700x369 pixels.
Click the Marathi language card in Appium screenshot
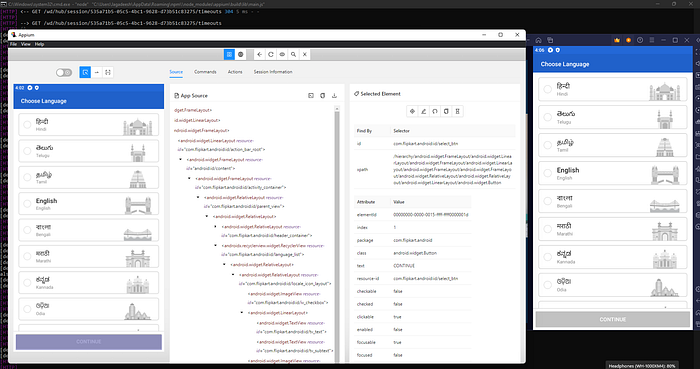pyautogui.click(x=88, y=257)
